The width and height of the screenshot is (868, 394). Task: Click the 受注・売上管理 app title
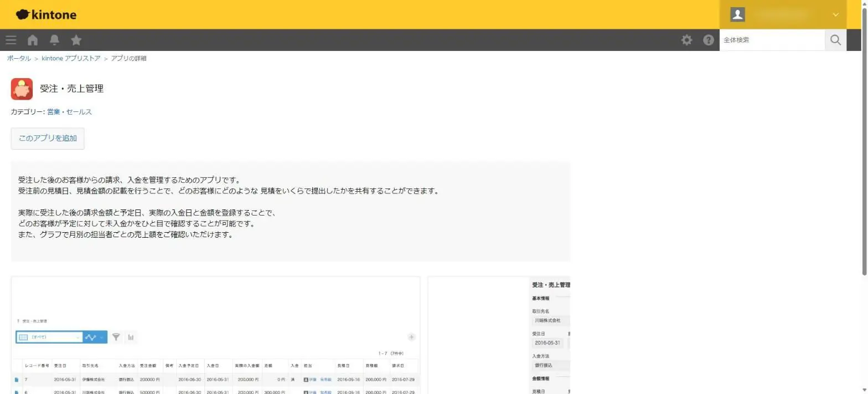click(72, 89)
